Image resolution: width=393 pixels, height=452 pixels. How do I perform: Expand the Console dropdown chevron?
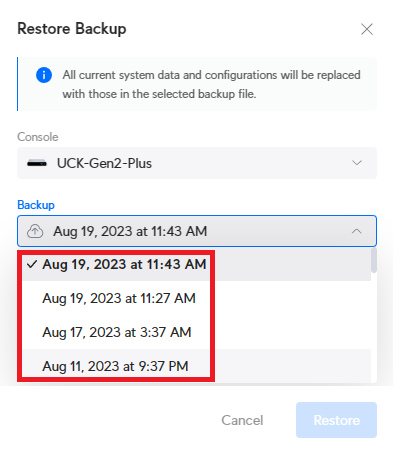(357, 163)
